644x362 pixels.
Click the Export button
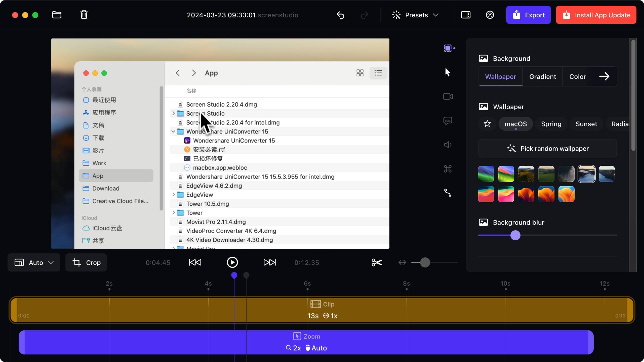tap(528, 15)
